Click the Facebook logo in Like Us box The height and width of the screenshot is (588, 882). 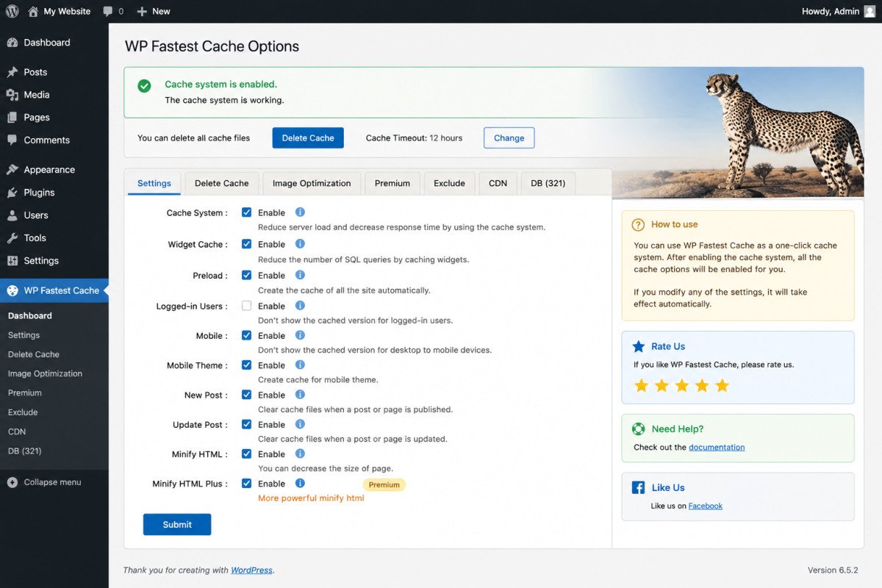(638, 487)
